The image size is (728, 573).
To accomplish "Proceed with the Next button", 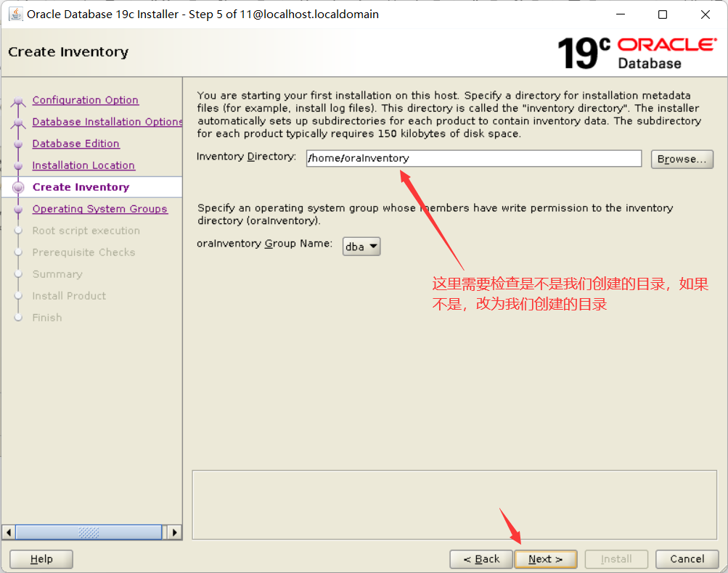I will click(546, 559).
